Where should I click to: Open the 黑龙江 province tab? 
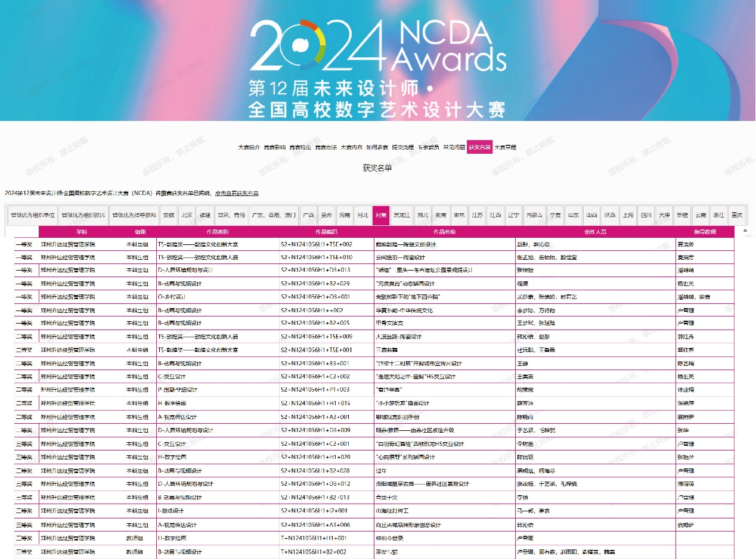(402, 215)
